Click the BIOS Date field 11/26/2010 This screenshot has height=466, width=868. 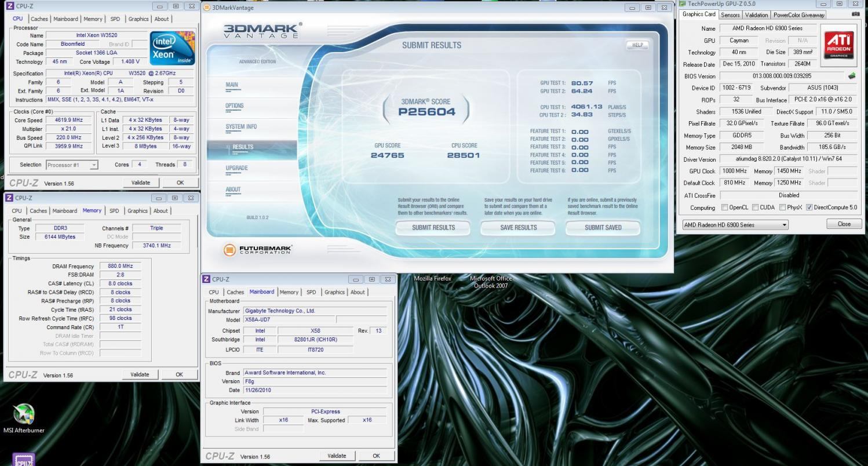pyautogui.click(x=315, y=390)
